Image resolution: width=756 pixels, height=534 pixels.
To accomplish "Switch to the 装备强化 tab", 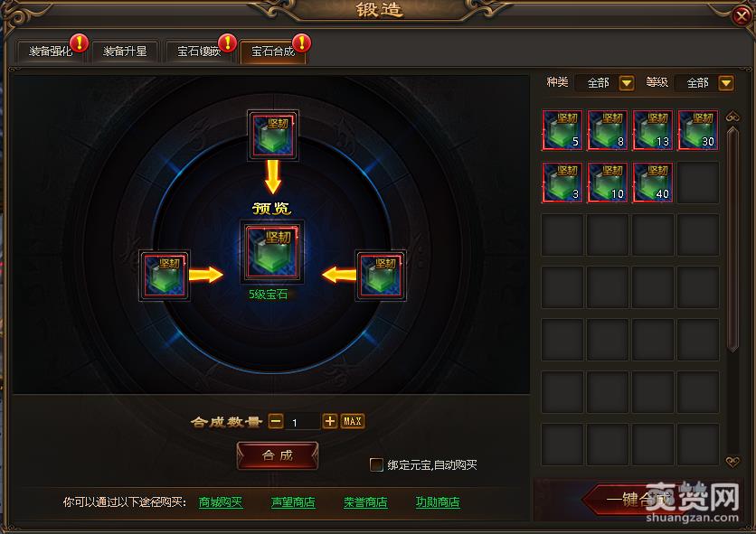I will click(x=51, y=52).
